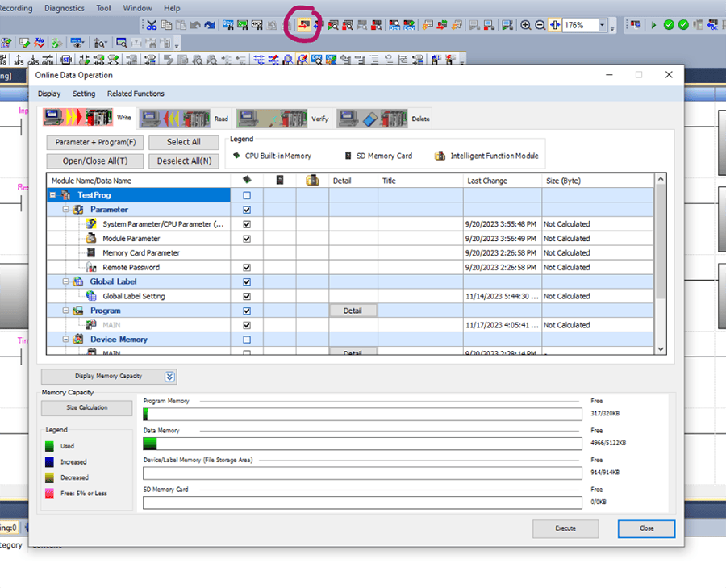Open the Window menu in the main window
The width and height of the screenshot is (726, 588).
[137, 8]
